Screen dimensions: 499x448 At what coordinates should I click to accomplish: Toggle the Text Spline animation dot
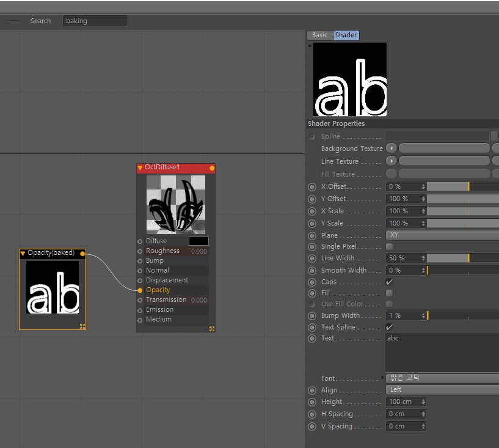point(312,328)
